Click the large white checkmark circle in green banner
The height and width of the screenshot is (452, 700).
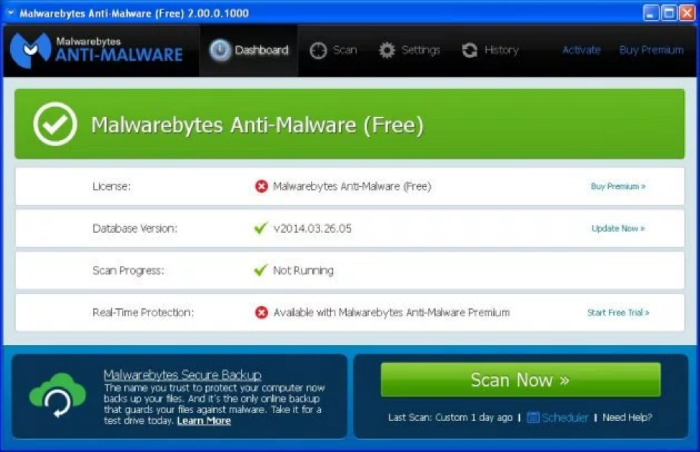pyautogui.click(x=55, y=124)
